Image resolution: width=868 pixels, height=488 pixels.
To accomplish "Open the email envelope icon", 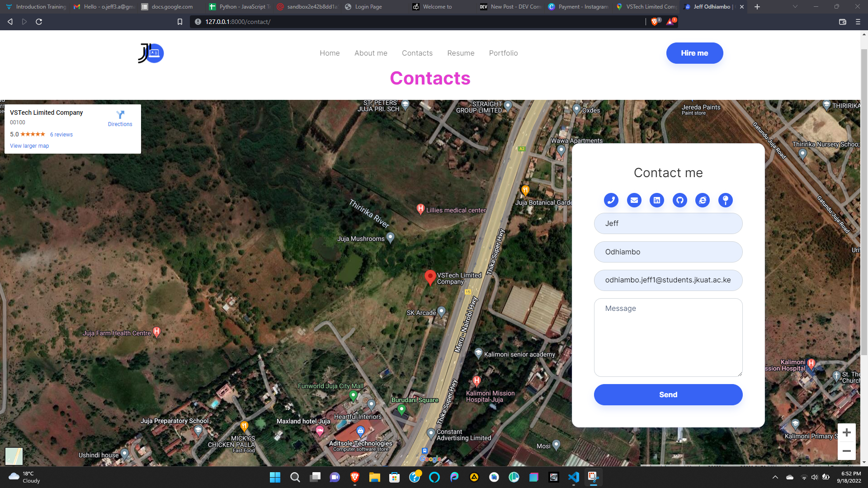I will click(x=634, y=200).
